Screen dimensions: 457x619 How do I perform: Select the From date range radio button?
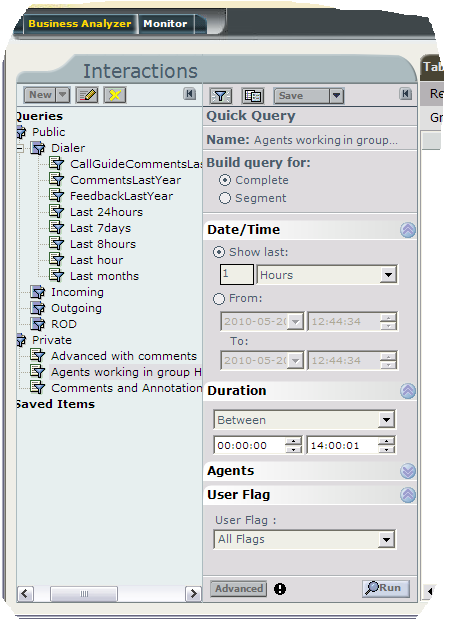pos(219,298)
